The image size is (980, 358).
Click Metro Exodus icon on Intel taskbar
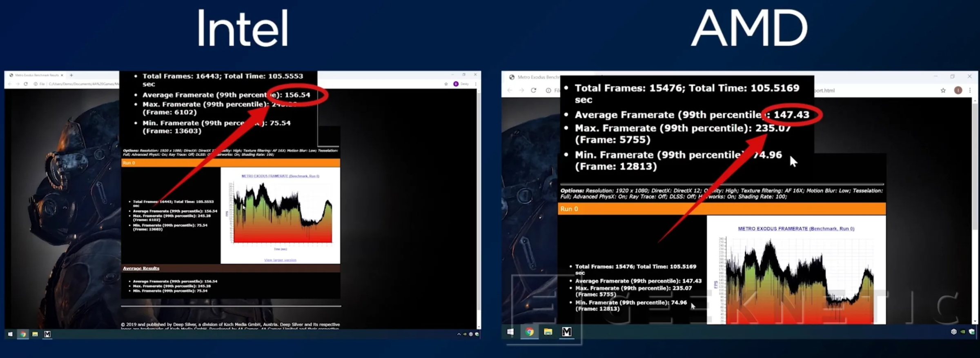tap(47, 334)
